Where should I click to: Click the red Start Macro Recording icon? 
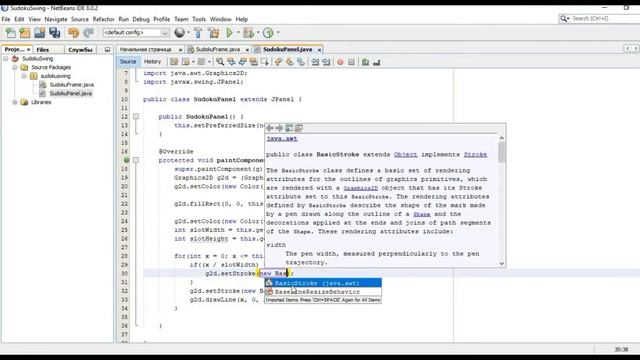340,62
